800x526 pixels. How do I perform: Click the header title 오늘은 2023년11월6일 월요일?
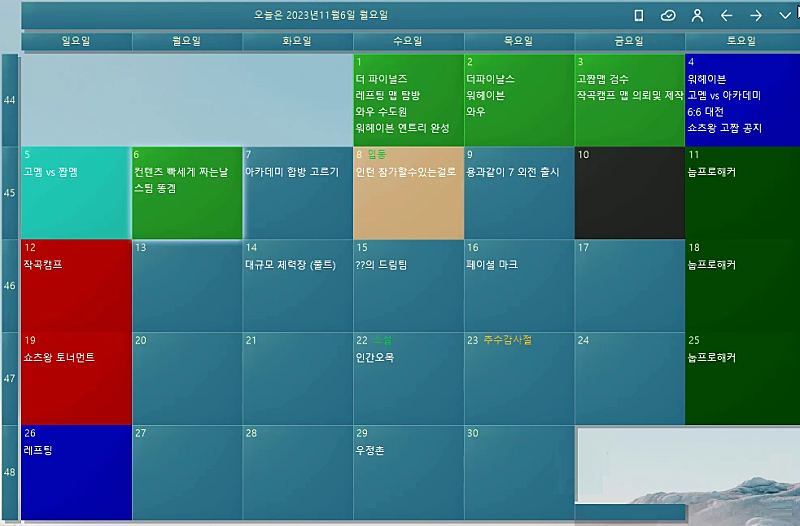point(321,15)
